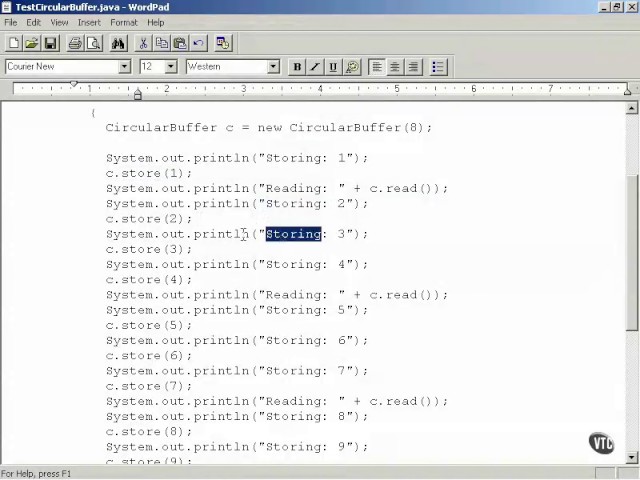Undo last action with the Undo icon
This screenshot has width=640, height=480.
tap(198, 43)
